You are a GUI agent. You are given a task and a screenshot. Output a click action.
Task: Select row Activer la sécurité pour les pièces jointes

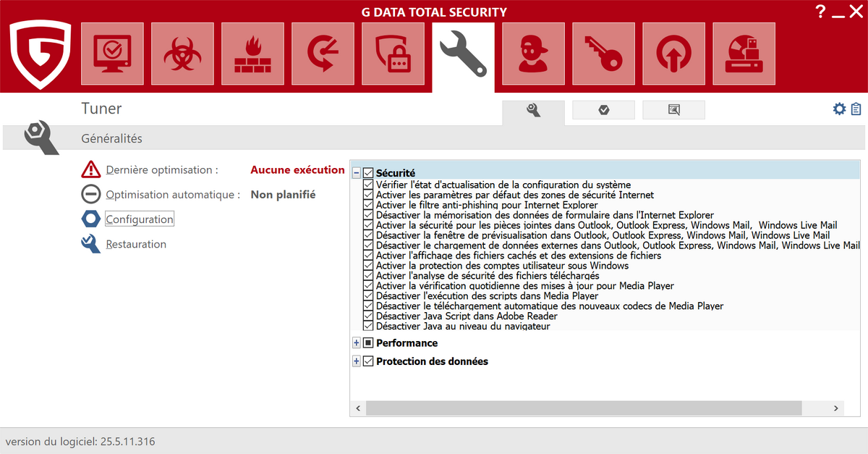click(606, 226)
